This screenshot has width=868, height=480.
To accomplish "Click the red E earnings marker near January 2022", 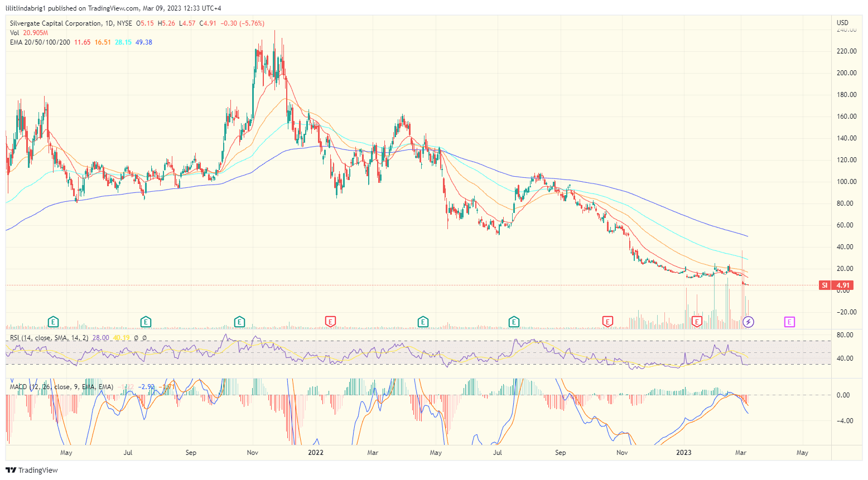I will (330, 322).
